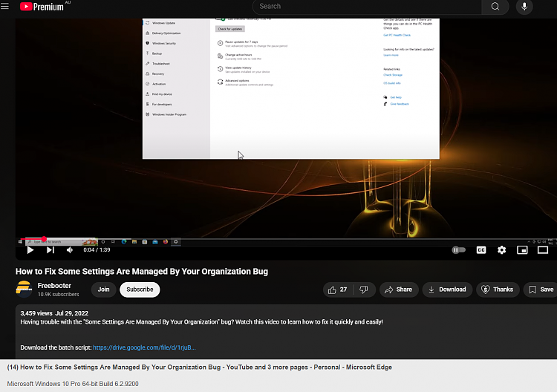Click the magnifier search button
Viewport: 557px width, 392px height.
pos(495,7)
